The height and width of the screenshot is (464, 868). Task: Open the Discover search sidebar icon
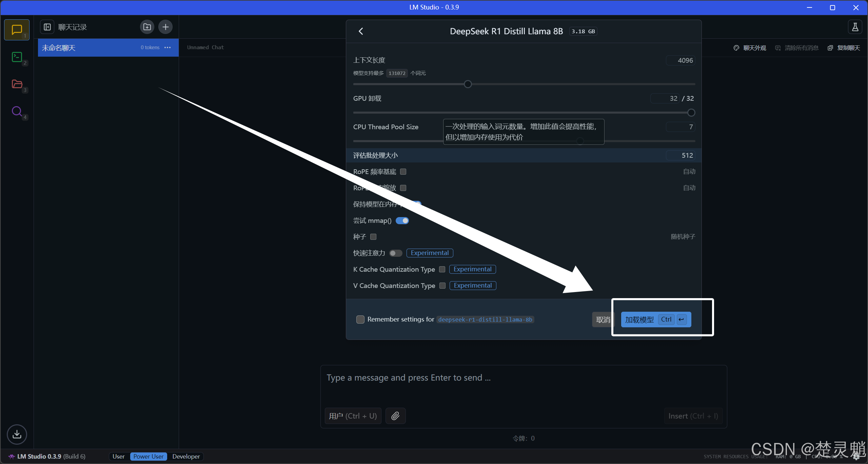tap(17, 111)
